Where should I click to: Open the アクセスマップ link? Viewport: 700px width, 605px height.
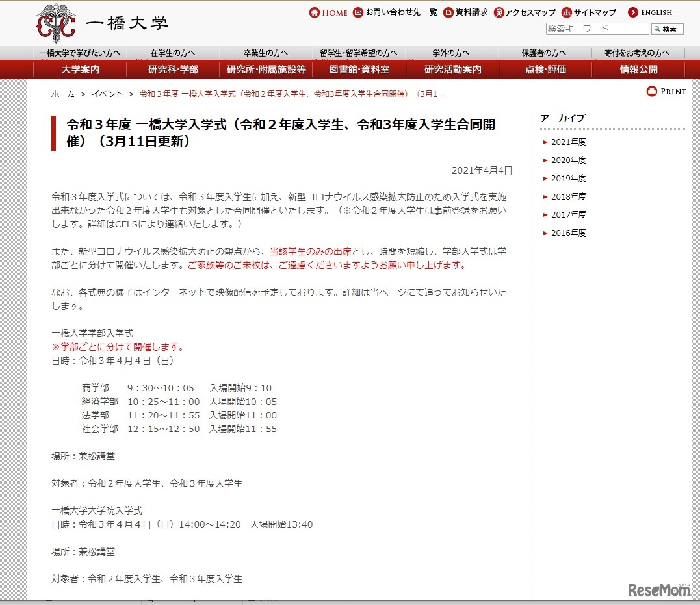pos(530,12)
